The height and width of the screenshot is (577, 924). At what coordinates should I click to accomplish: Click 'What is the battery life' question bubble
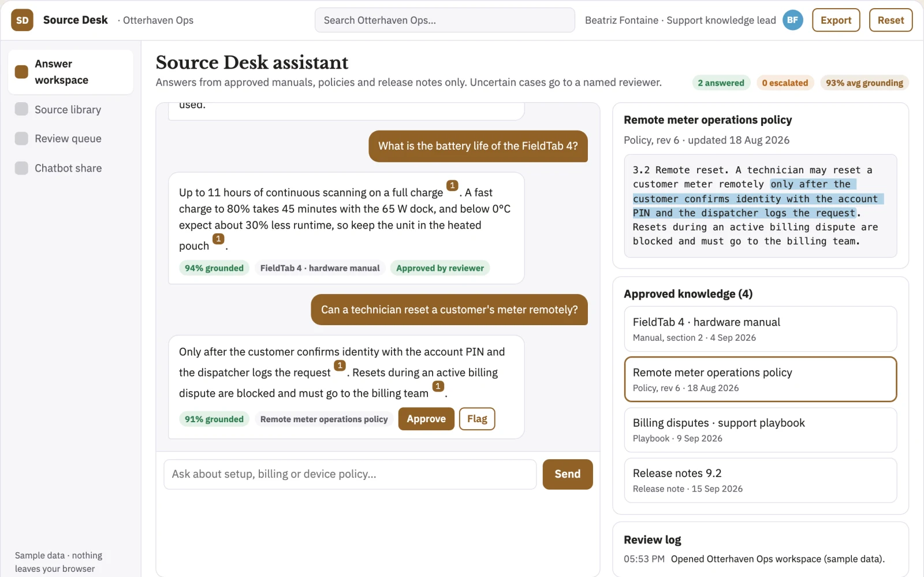tap(478, 146)
